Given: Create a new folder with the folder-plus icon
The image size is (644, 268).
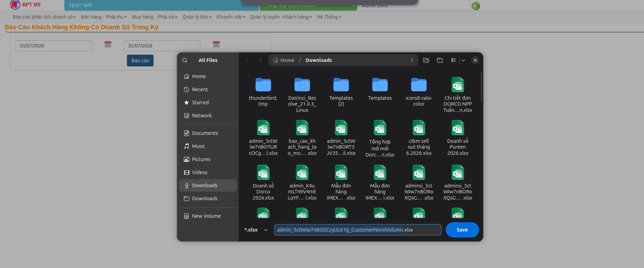Looking at the screenshot, I should tap(440, 60).
